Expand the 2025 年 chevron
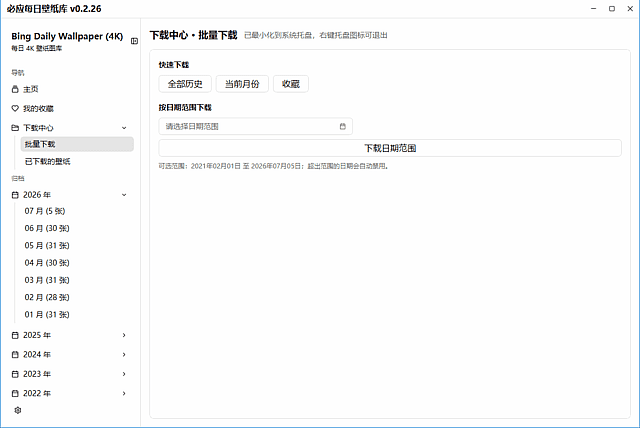Screen dimensions: 640x428 tap(124, 335)
